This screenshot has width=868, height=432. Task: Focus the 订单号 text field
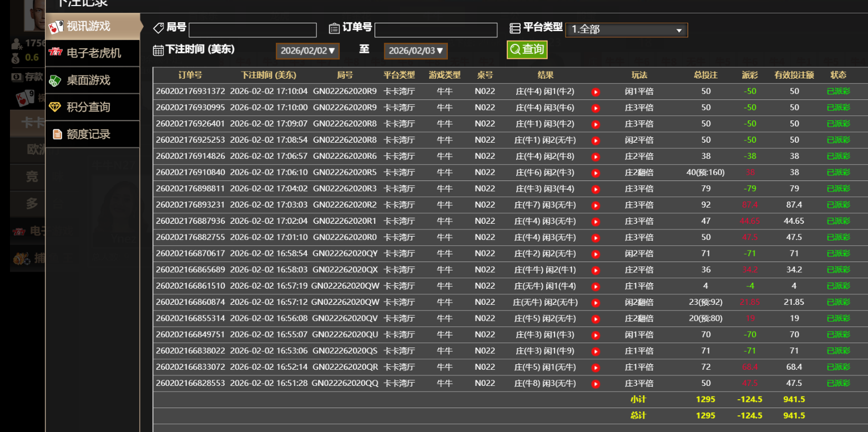coord(436,30)
